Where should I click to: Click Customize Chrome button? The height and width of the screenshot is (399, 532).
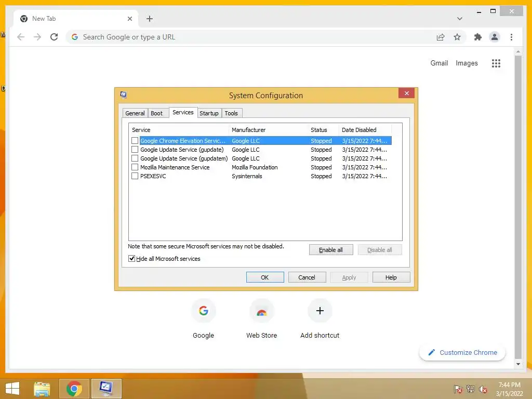coord(462,353)
